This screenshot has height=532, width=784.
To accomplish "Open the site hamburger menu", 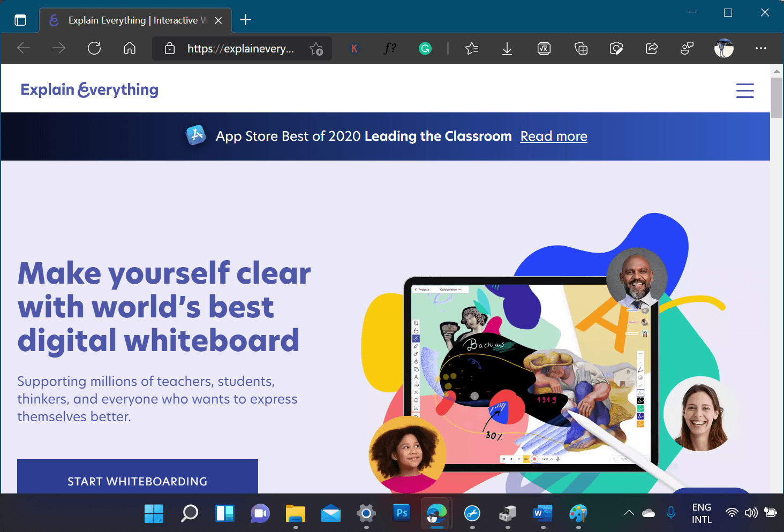I will 745,90.
